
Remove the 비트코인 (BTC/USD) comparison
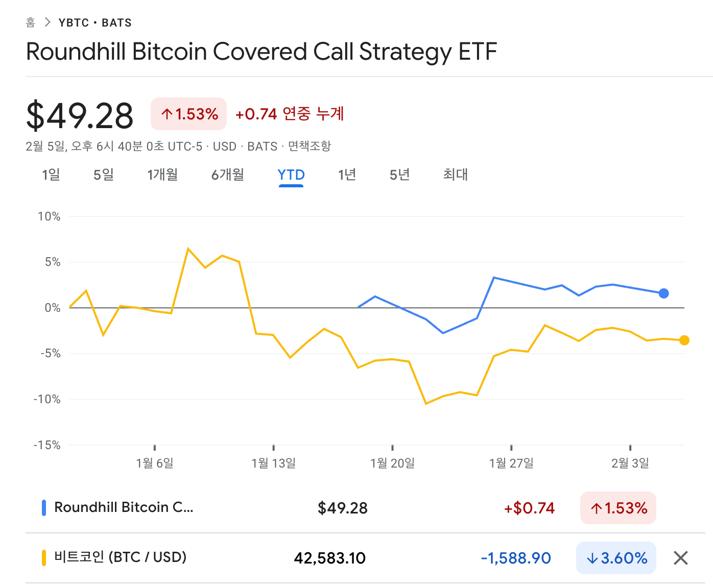[680, 557]
